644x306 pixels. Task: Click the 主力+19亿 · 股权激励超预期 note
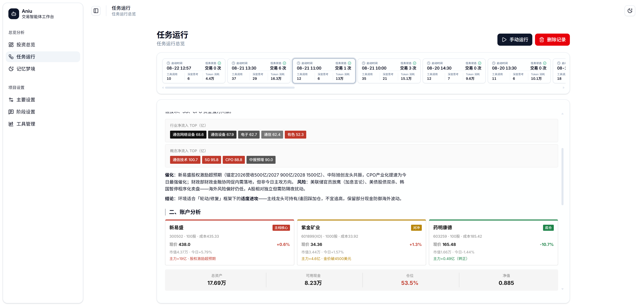coord(192,259)
